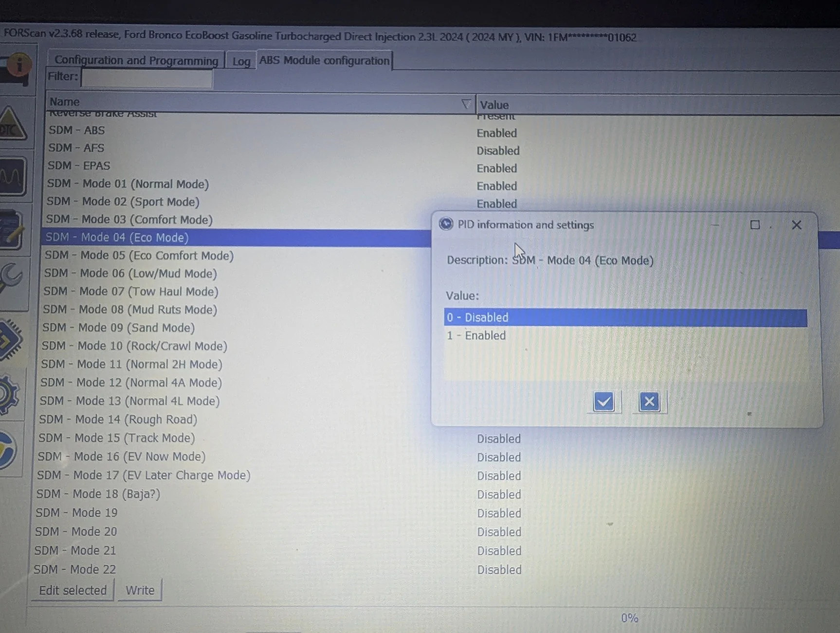Select the ABS Module configuration tab

point(324,60)
